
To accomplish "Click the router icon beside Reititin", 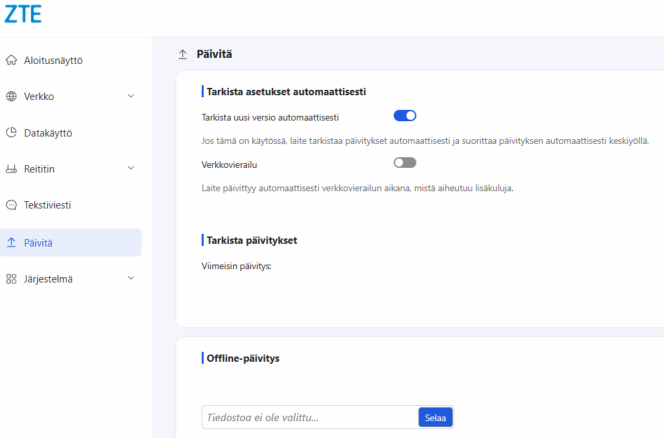I will [11, 169].
